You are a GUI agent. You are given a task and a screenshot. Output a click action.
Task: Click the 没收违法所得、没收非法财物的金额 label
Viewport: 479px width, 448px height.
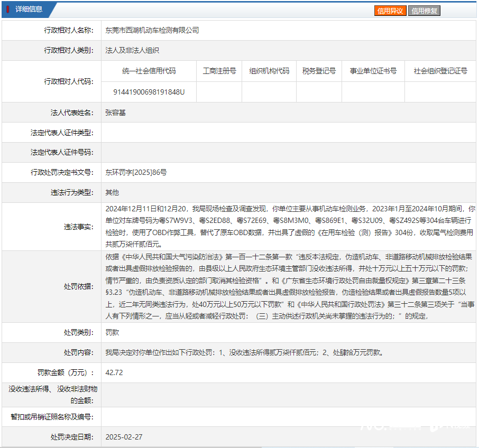[53, 395]
